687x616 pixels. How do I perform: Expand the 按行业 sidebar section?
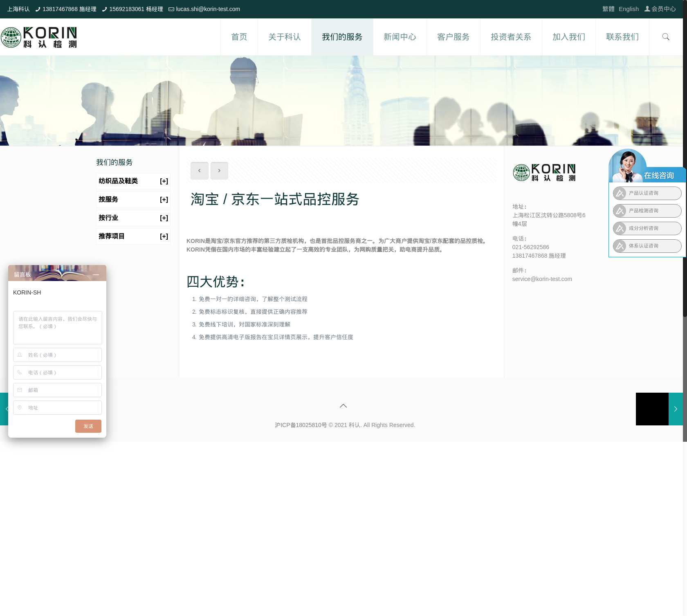point(164,218)
